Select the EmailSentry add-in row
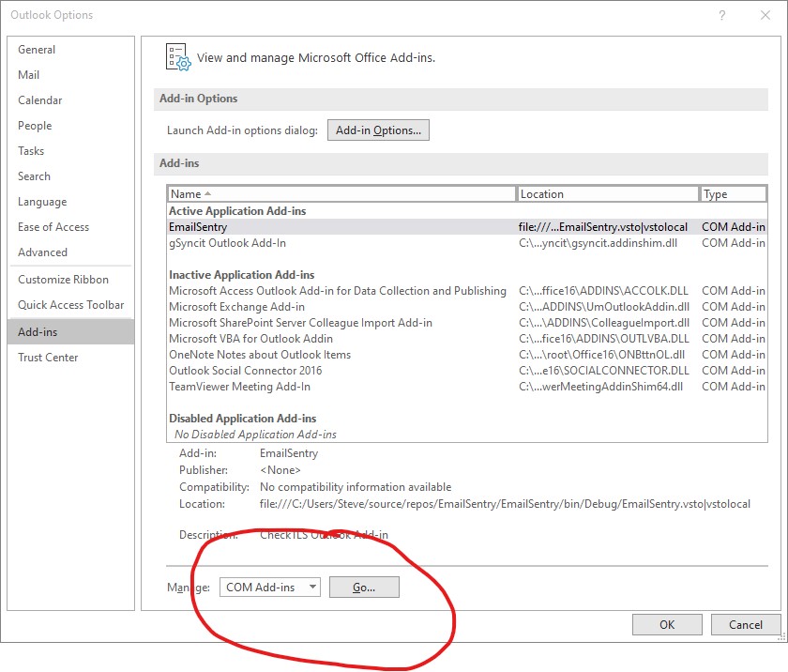This screenshot has height=672, width=788. pos(467,227)
